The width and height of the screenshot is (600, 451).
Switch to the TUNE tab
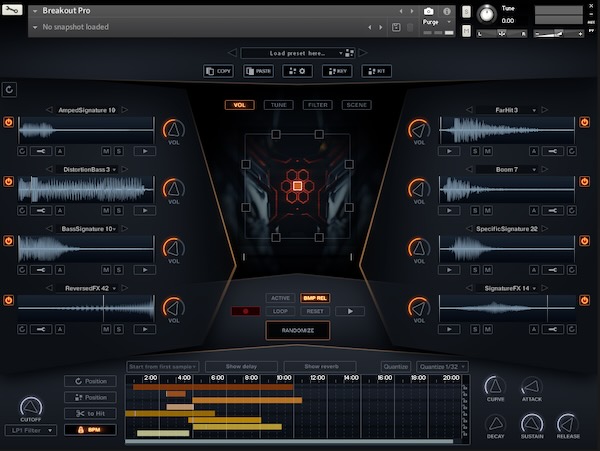[x=279, y=105]
